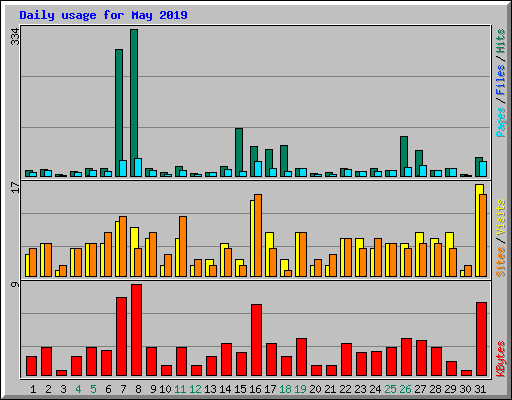Screen dimensions: 512x400
Task: Click green weekend day label 12
Action: click(x=195, y=389)
